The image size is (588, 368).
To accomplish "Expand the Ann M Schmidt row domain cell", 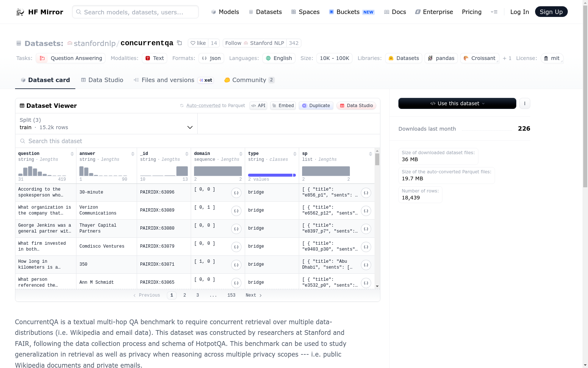I will click(236, 283).
